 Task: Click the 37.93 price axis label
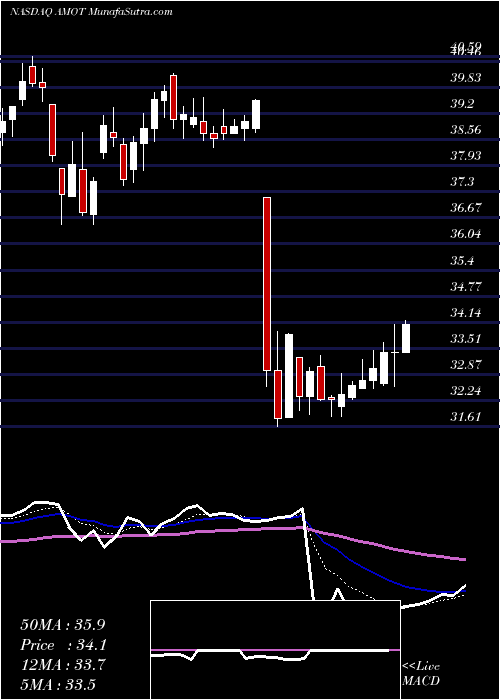[x=466, y=156]
